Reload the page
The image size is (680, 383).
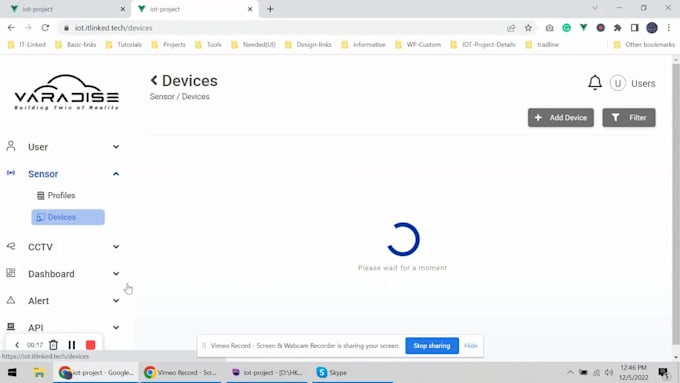point(45,28)
